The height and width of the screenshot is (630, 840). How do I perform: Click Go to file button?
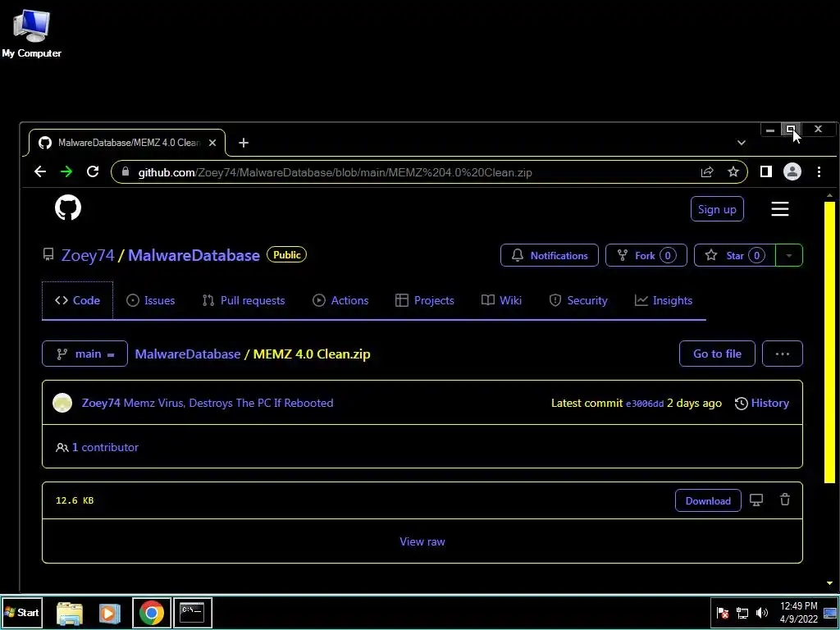pos(717,354)
